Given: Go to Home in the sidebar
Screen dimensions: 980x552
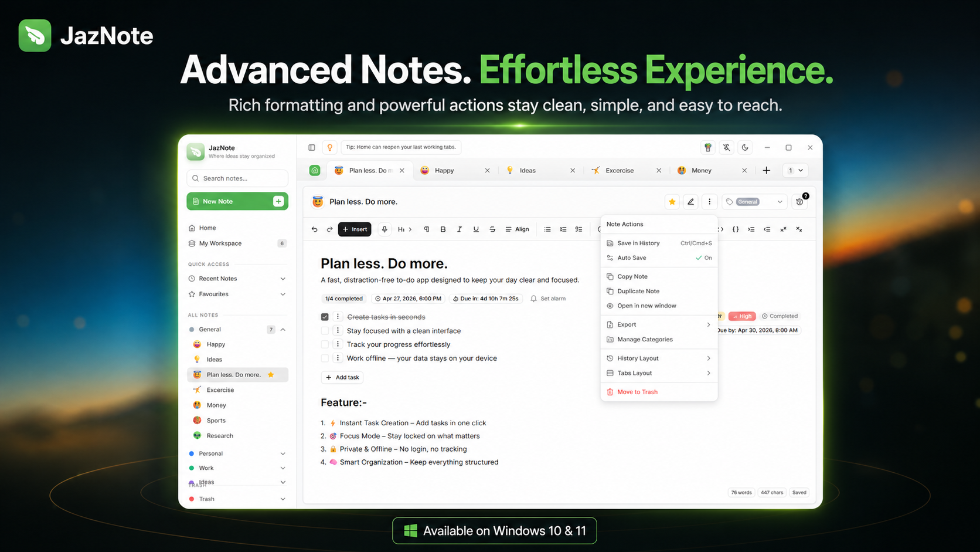Looking at the screenshot, I should click(x=237, y=228).
